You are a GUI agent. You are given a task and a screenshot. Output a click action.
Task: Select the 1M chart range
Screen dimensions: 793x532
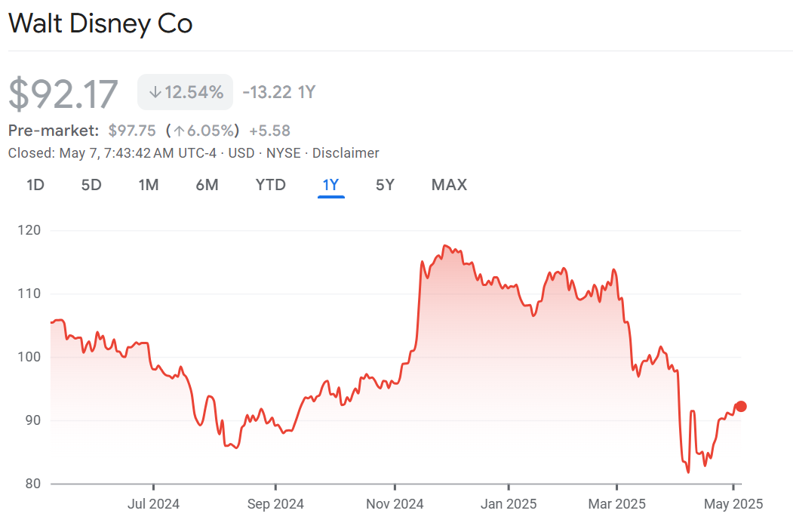149,185
